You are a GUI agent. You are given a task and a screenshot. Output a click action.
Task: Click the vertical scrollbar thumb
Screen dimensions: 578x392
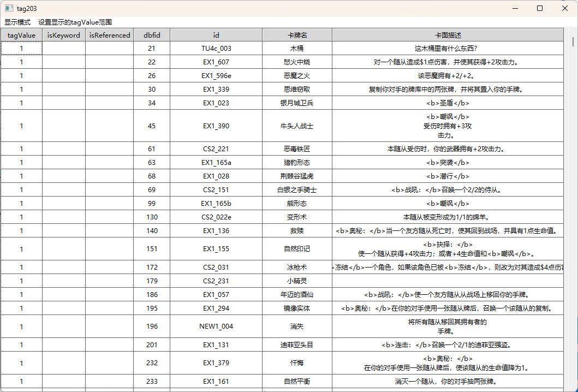(x=573, y=40)
